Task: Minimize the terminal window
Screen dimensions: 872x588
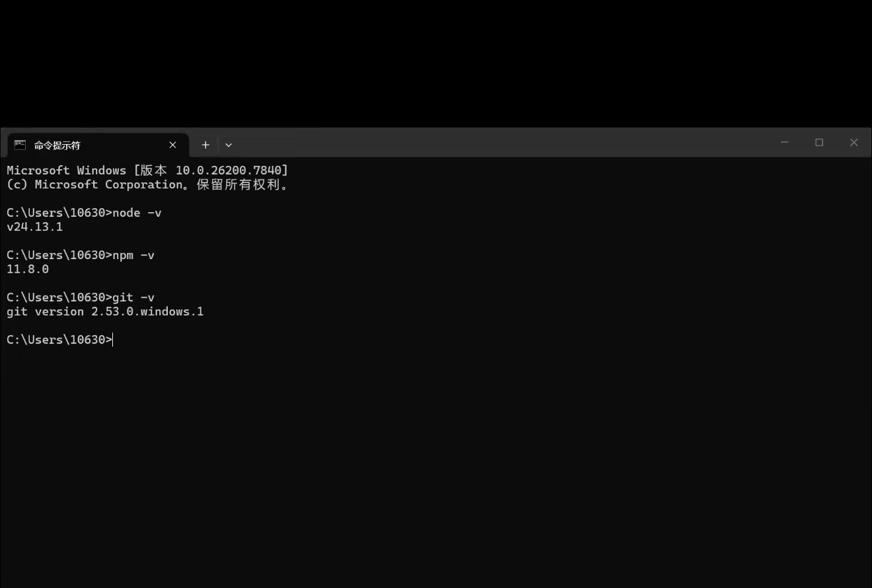Action: tap(785, 142)
